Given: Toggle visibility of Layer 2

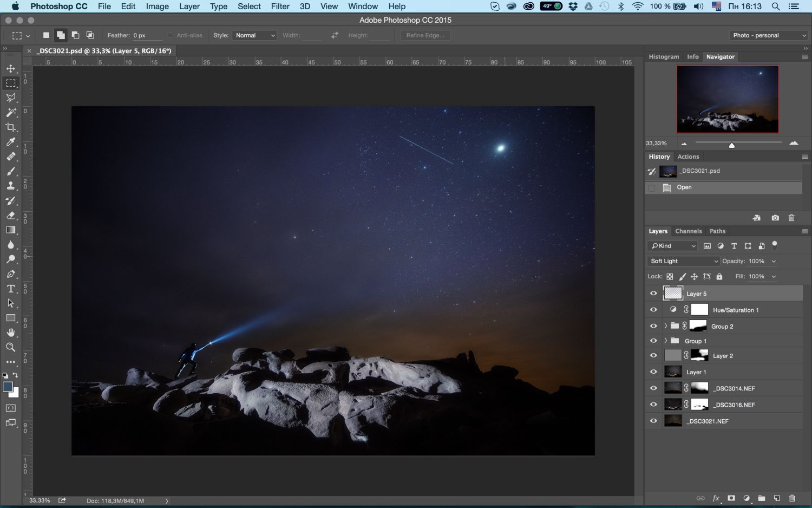Looking at the screenshot, I should (653, 356).
